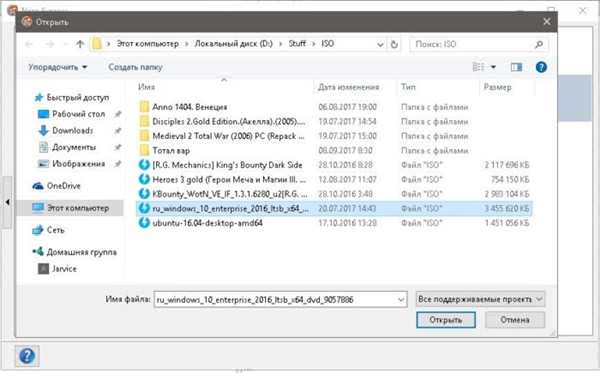Open Рабочий стол in sidebar
The width and height of the screenshot is (600, 373).
click(x=78, y=114)
